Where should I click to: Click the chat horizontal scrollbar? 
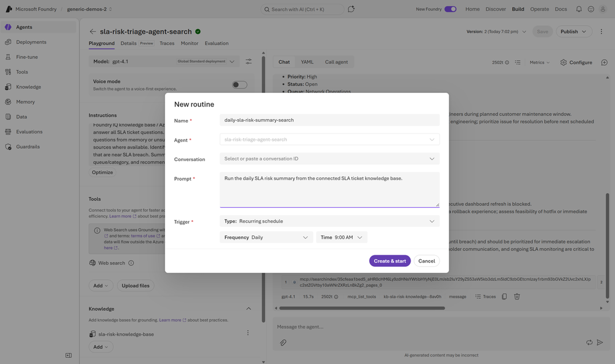(362, 308)
